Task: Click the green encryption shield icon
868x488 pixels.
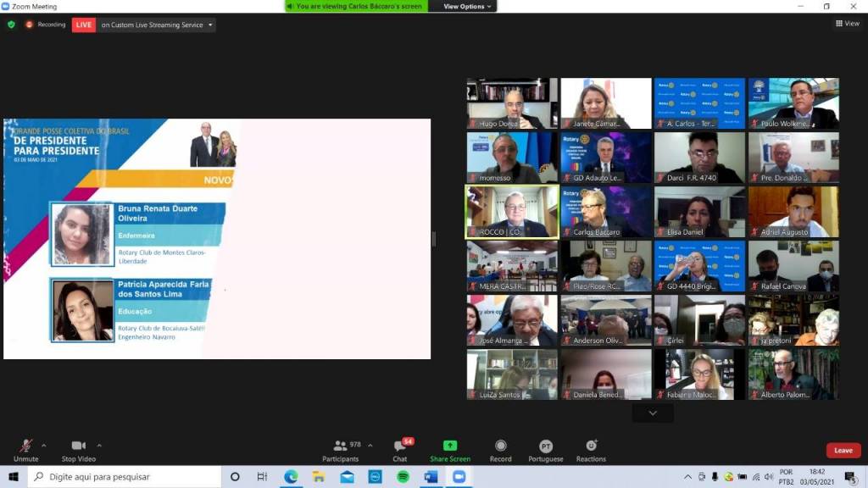Action: click(x=11, y=25)
